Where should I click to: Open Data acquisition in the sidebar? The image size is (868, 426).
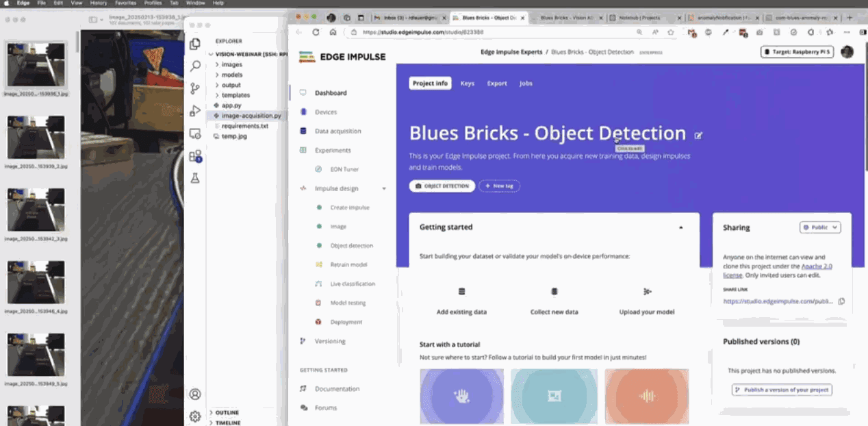click(337, 131)
